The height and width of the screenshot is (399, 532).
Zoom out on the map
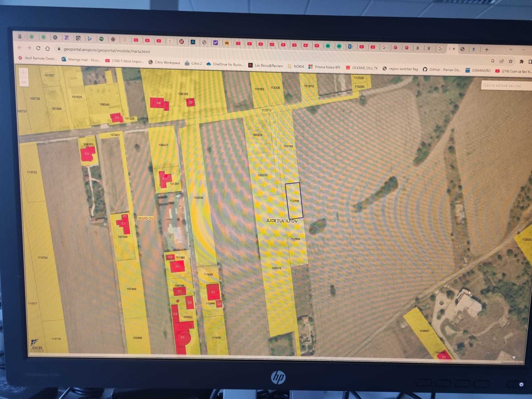coord(24,82)
